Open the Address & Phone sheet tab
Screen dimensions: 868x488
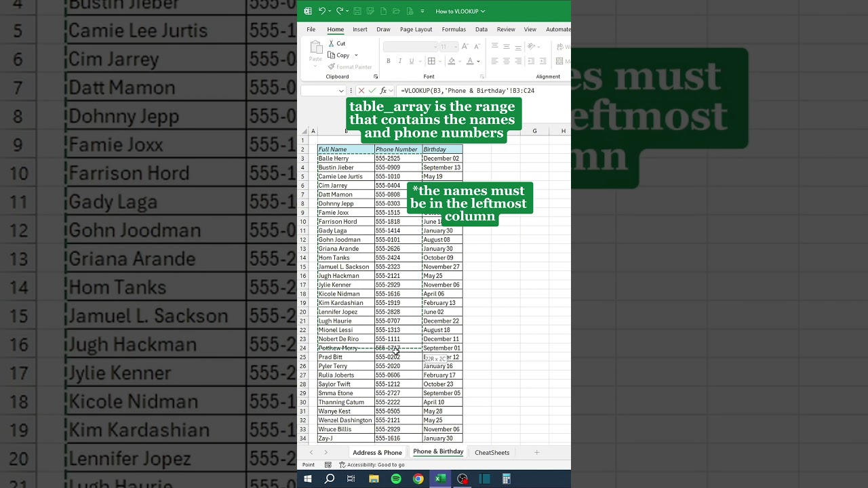[x=377, y=452]
